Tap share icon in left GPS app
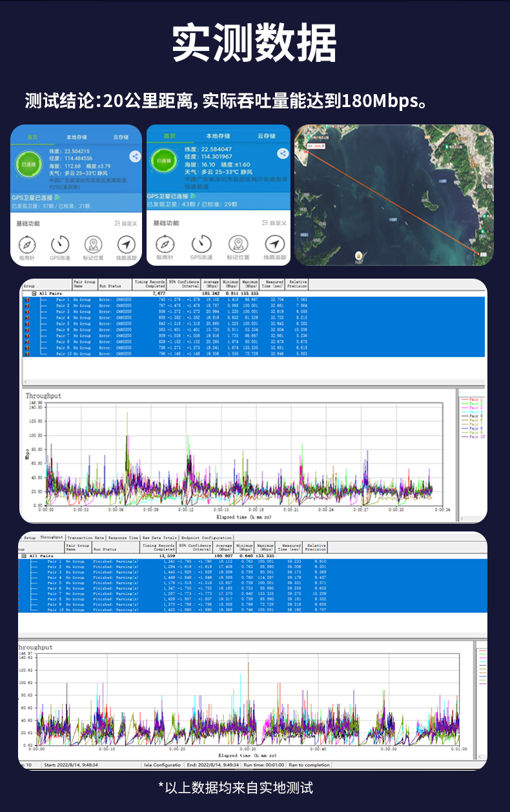Screen dimensions: 510x812 [135, 156]
